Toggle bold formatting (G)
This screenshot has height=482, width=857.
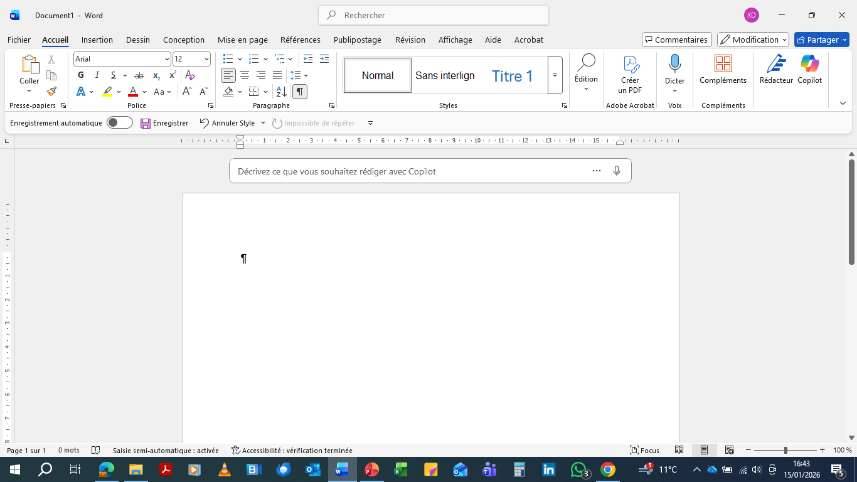coord(81,75)
